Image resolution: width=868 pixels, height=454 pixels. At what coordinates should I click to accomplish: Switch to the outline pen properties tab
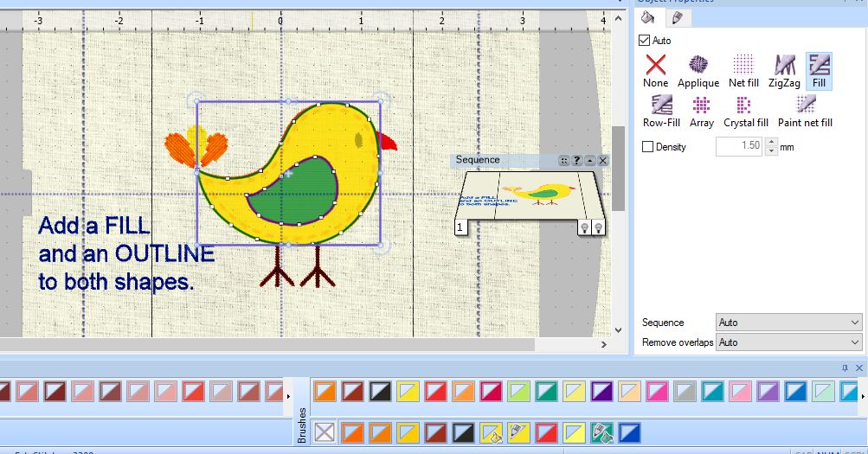[x=677, y=17]
